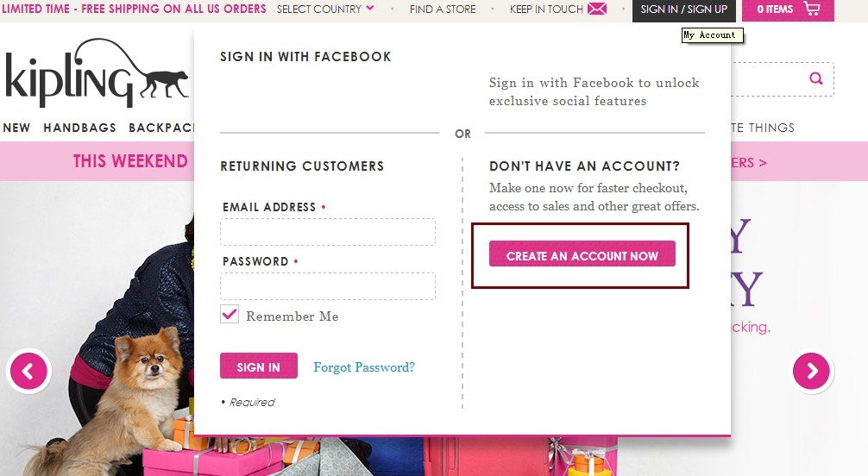Open the New menu item
Screen dimensions: 868x476
point(16,128)
